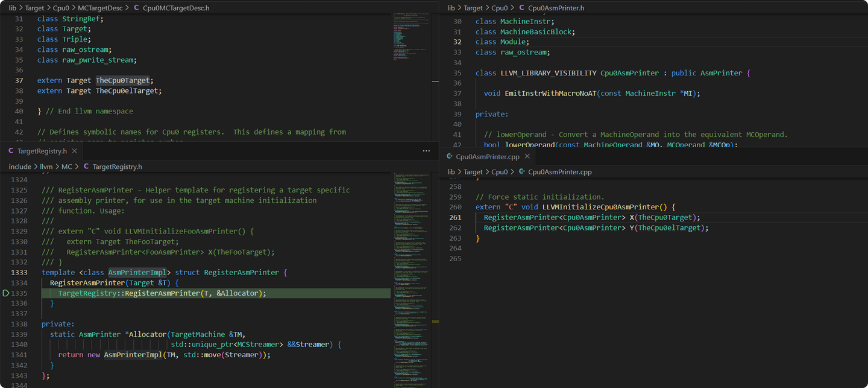Select the TargetRegistry.h tab

click(x=42, y=151)
